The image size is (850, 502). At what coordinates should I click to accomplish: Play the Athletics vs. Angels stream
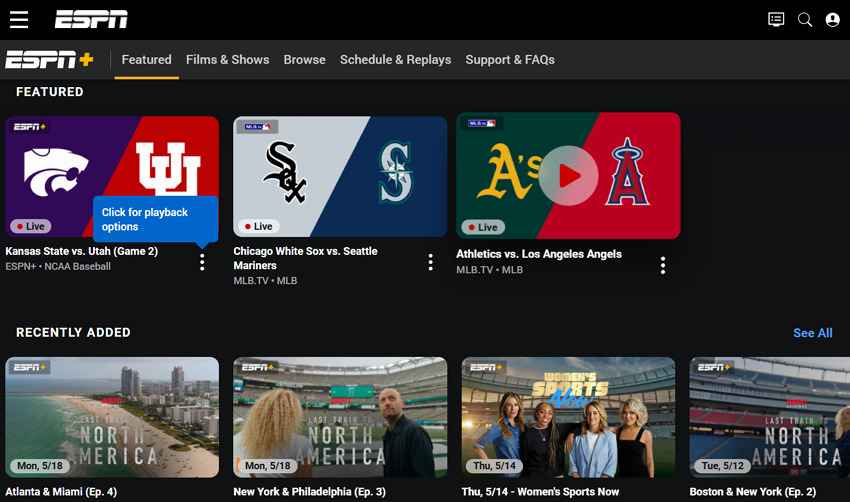(x=568, y=176)
